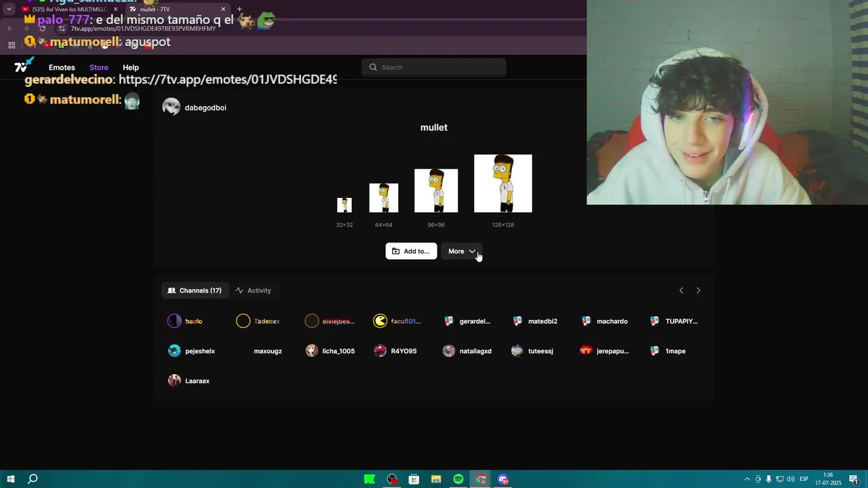Open channel R4YO95
The height and width of the screenshot is (488, 868).
pyautogui.click(x=395, y=351)
